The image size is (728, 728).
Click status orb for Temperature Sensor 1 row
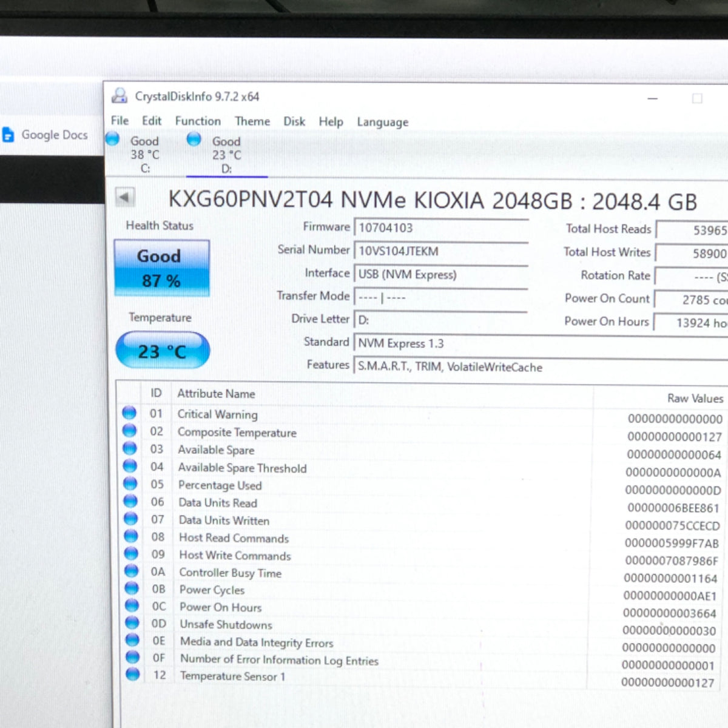[133, 673]
